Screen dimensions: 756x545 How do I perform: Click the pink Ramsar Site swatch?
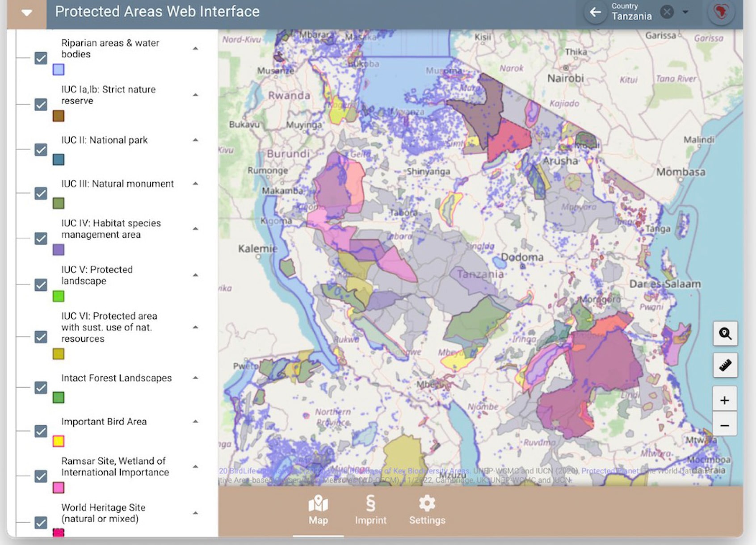pos(59,488)
